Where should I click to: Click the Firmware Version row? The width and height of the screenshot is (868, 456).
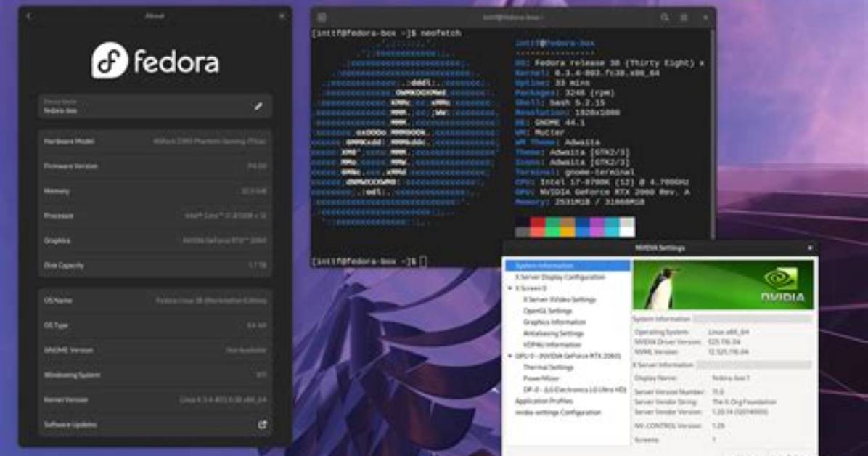[x=155, y=166]
